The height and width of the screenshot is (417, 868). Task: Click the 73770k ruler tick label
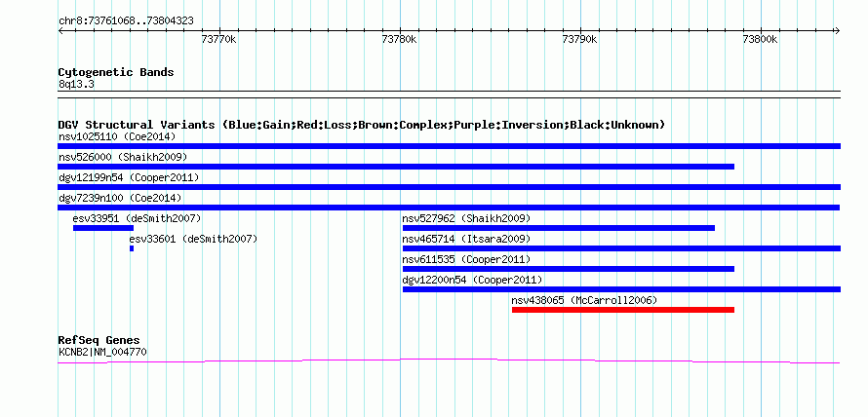point(219,40)
